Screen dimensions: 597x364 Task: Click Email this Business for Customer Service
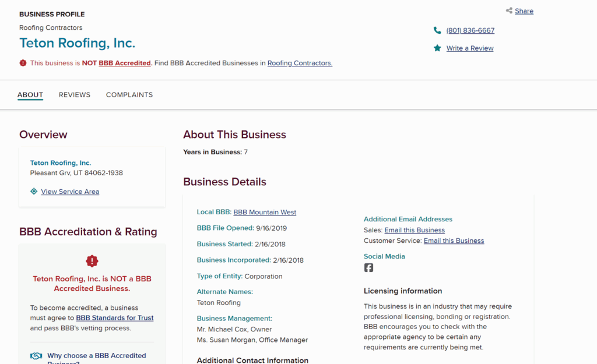(x=454, y=241)
